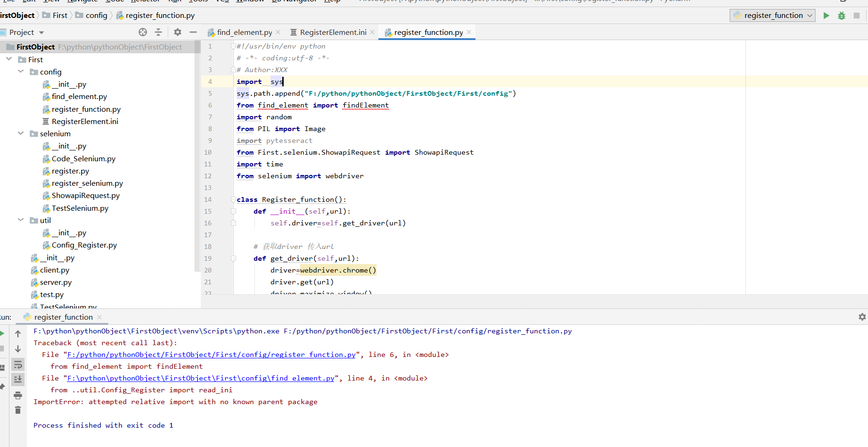868x447 pixels.
Task: Collapse the selenium folder
Action: pos(21,133)
